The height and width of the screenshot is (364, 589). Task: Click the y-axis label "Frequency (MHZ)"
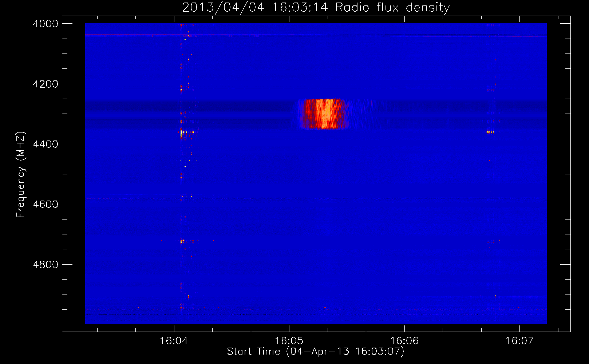click(21, 175)
